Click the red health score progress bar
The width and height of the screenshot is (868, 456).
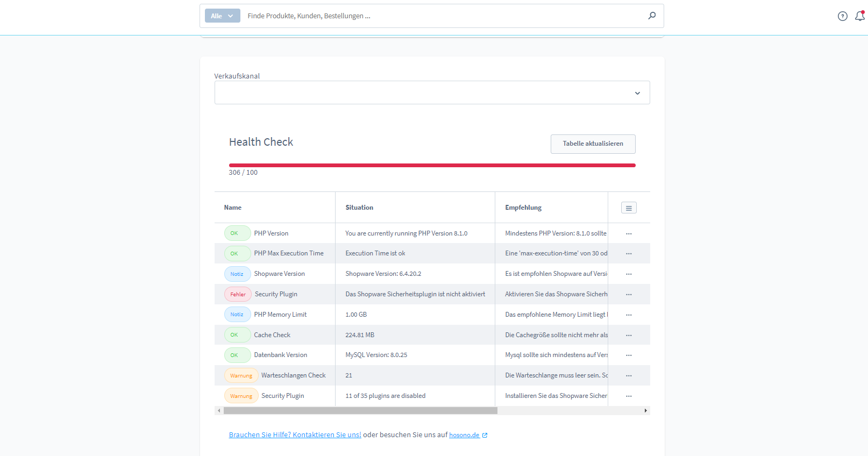click(432, 166)
